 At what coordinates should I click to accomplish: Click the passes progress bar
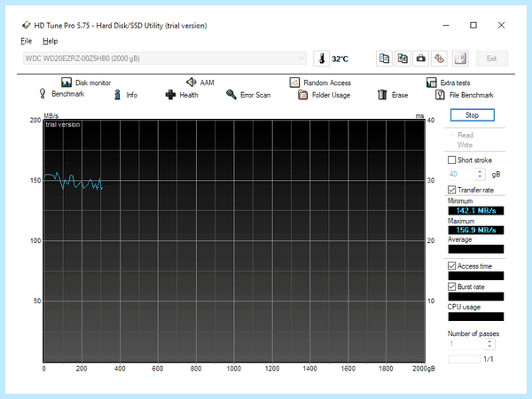click(x=464, y=359)
